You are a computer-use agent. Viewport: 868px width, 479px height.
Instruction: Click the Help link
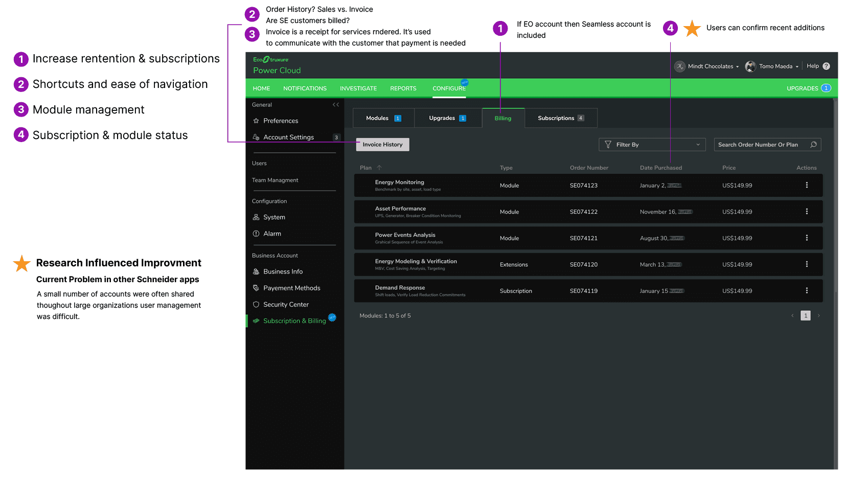point(813,66)
